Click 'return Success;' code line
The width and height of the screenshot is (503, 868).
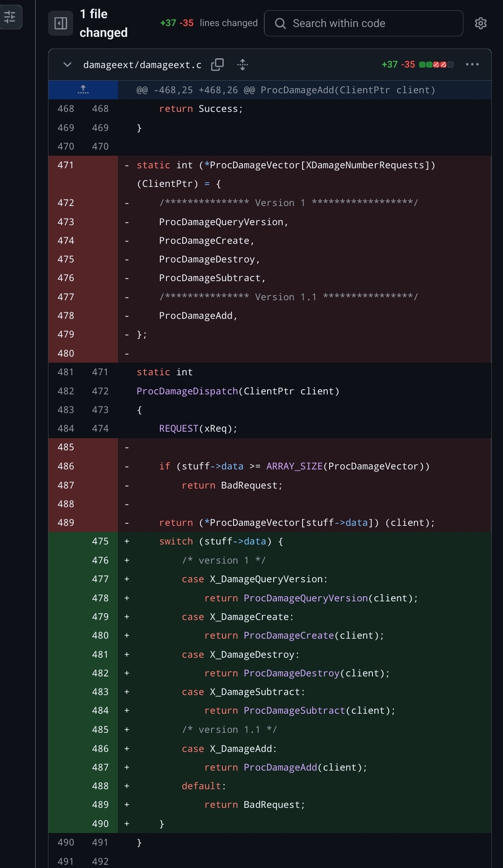tap(201, 109)
